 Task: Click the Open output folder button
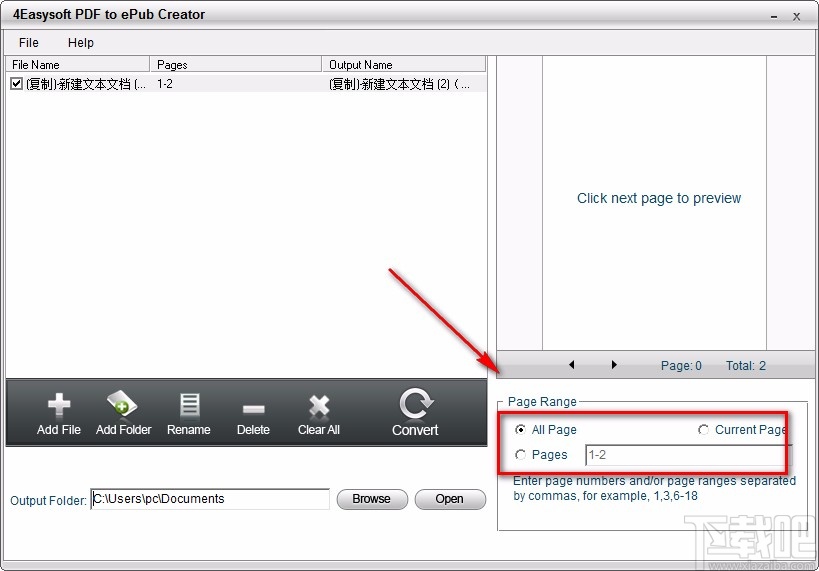point(450,499)
